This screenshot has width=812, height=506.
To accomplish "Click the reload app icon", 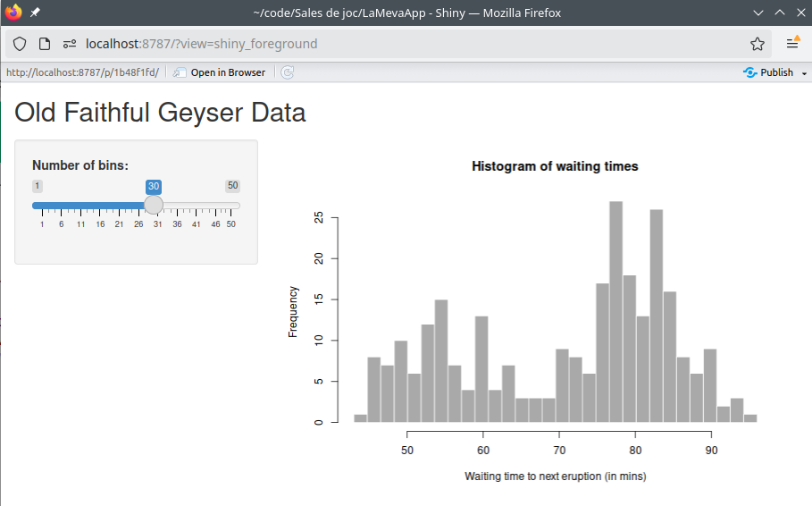I will pos(288,72).
